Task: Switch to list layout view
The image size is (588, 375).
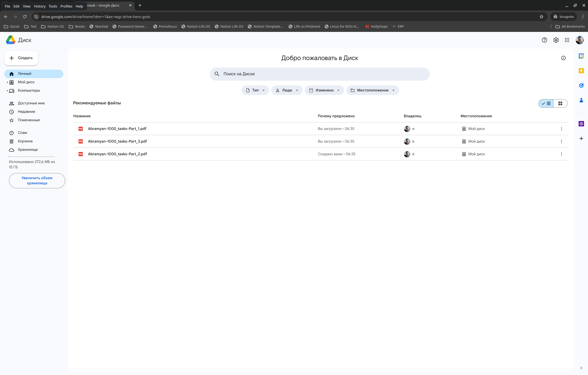Action: pyautogui.click(x=546, y=103)
